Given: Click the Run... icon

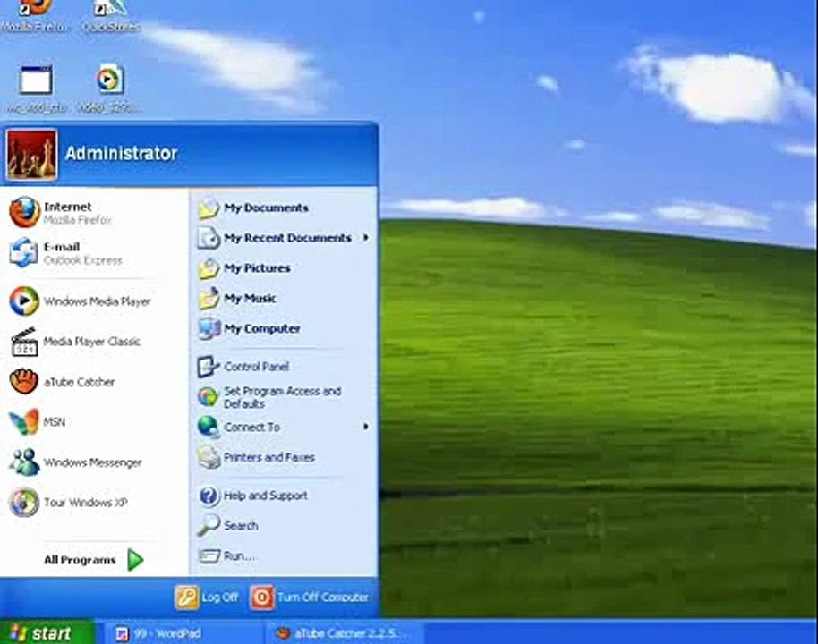Looking at the screenshot, I should [x=209, y=555].
